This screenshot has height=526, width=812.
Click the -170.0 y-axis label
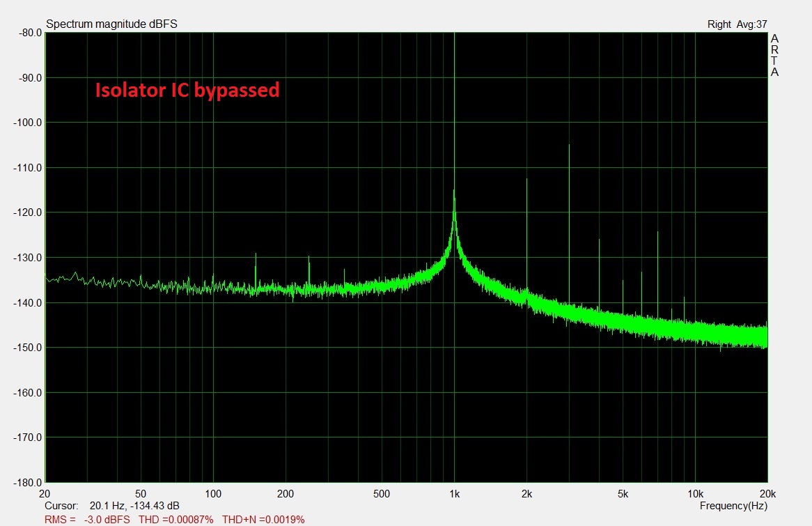pos(28,438)
